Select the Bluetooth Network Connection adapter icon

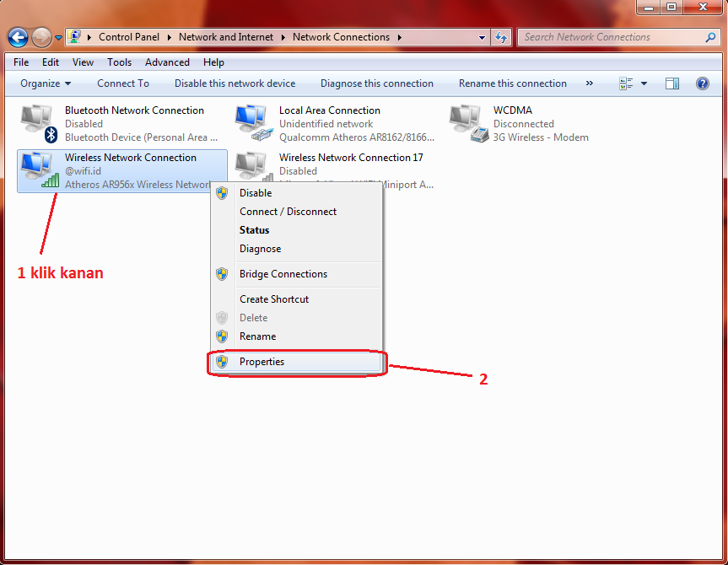coord(37,121)
